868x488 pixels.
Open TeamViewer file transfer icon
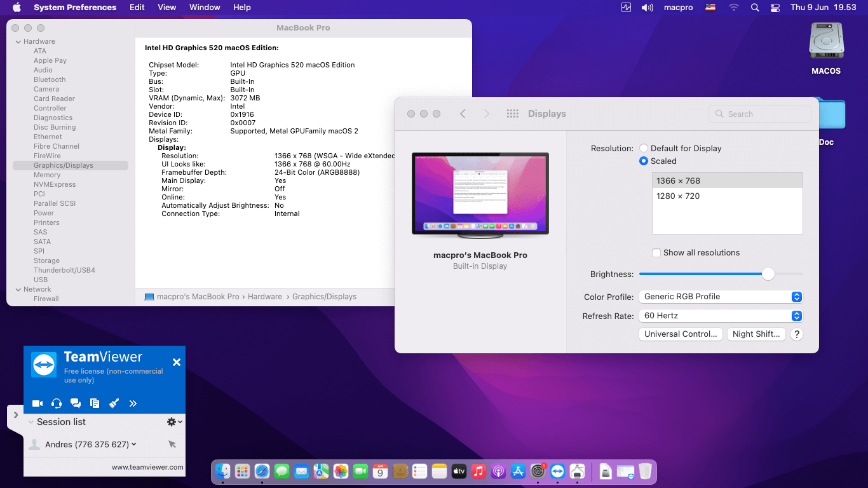pos(95,403)
